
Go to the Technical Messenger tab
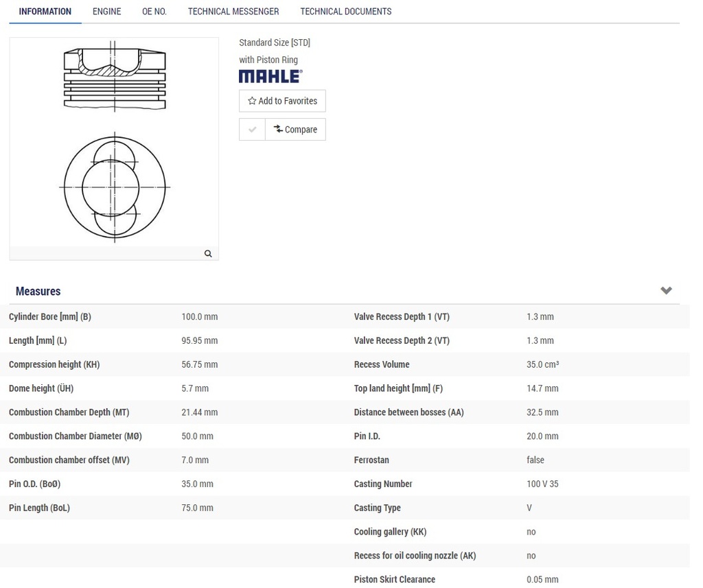pos(233,12)
